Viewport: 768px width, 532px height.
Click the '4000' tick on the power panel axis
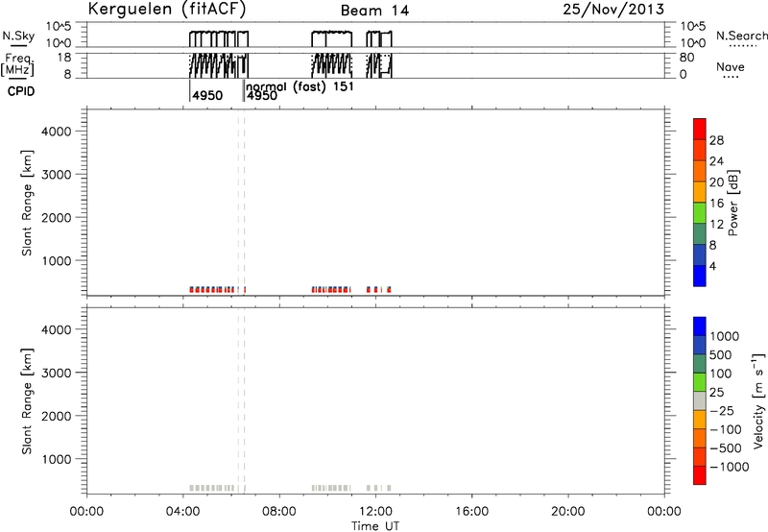coord(57,132)
